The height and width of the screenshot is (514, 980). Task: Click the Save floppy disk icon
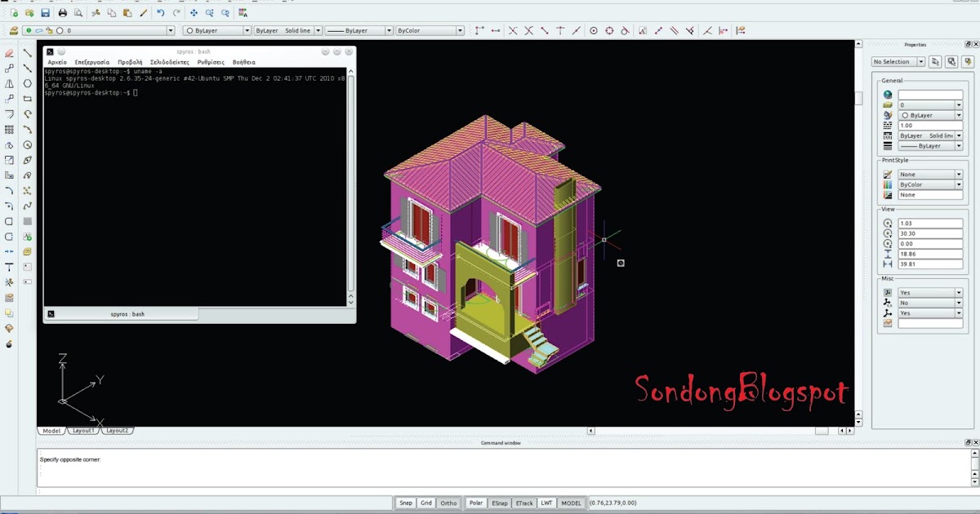[x=45, y=13]
